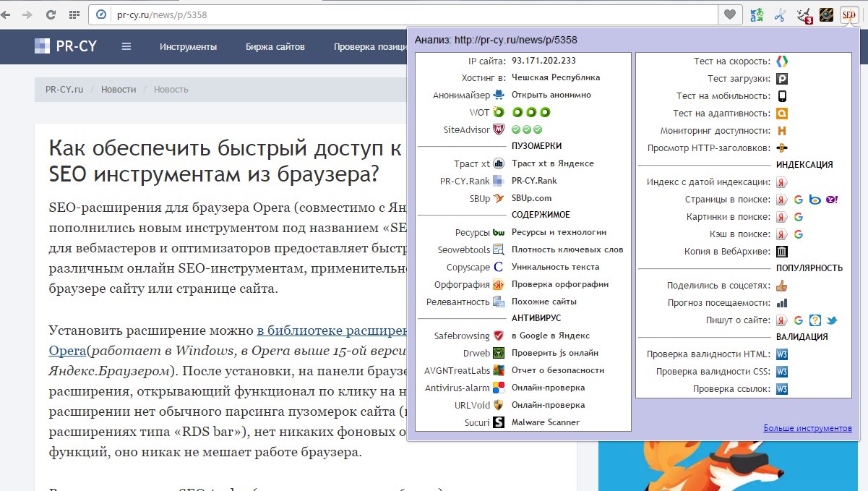Image resolution: width=868 pixels, height=491 pixels.
Task: Click the W3 icon for HTML validation
Action: pyautogui.click(x=782, y=354)
